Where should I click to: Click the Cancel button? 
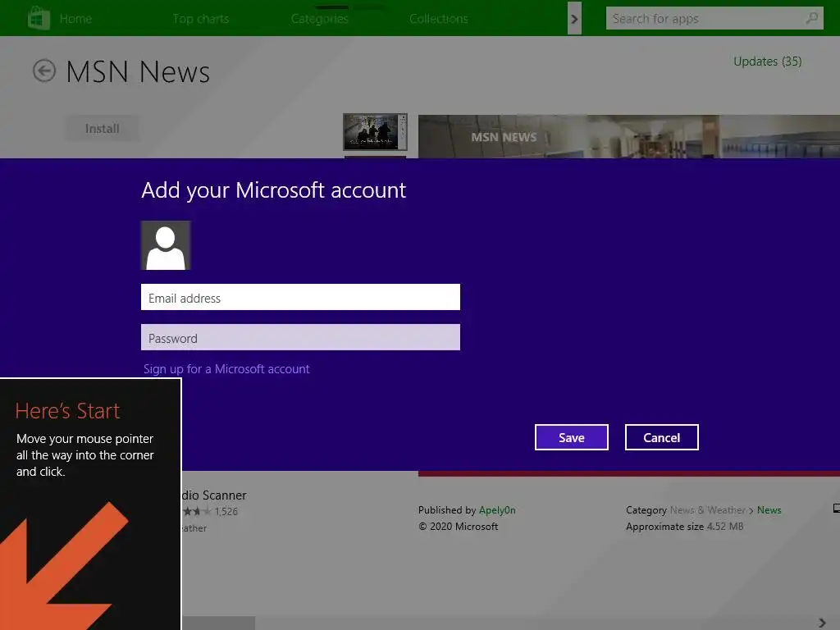click(x=662, y=437)
